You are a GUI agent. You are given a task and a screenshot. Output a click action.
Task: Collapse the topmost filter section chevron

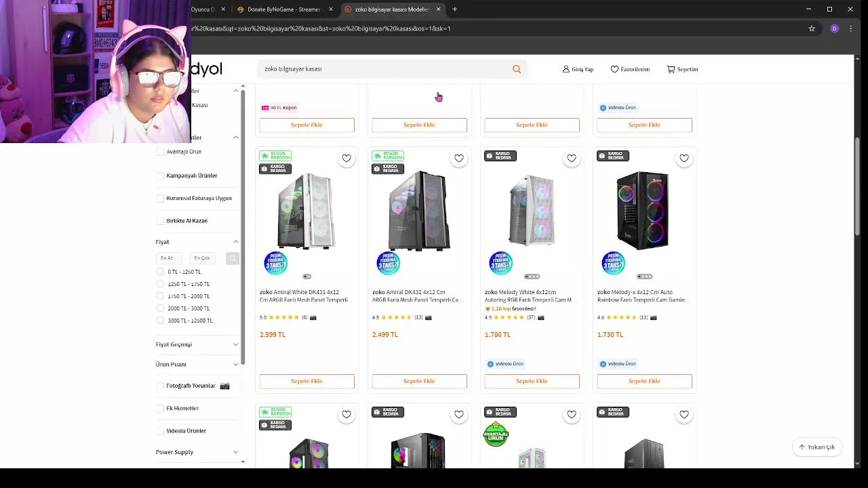coord(235,91)
